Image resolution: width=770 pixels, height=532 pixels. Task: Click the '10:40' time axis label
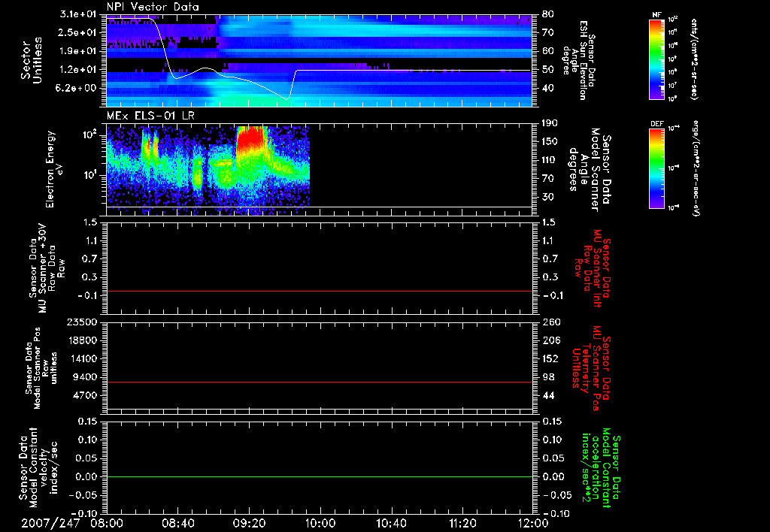tap(391, 523)
